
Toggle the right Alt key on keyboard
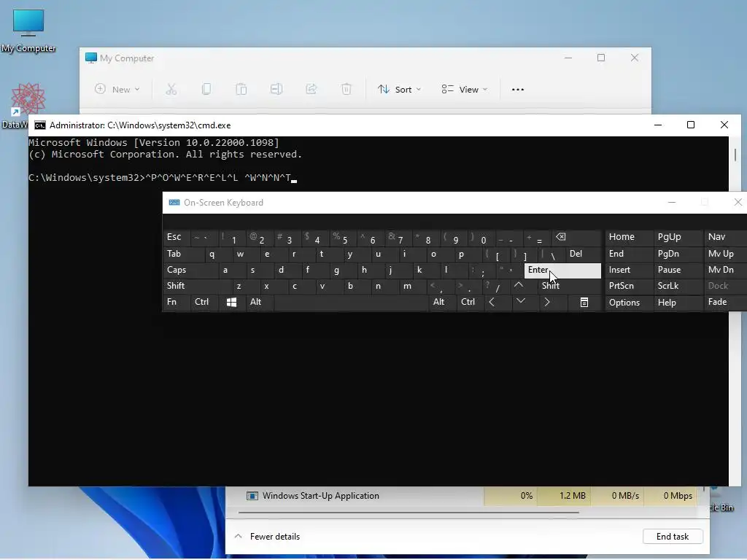[441, 302]
